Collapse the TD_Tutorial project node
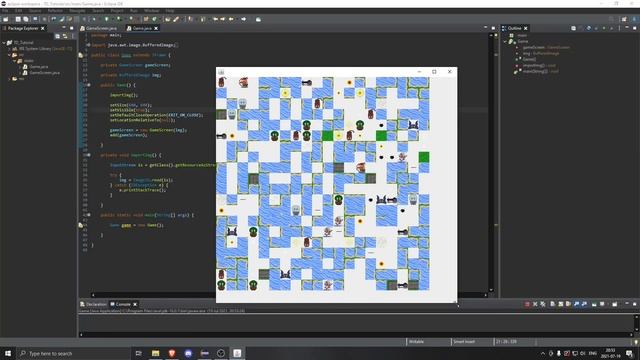Viewport: 640px width, 360px height. (x=4, y=42)
